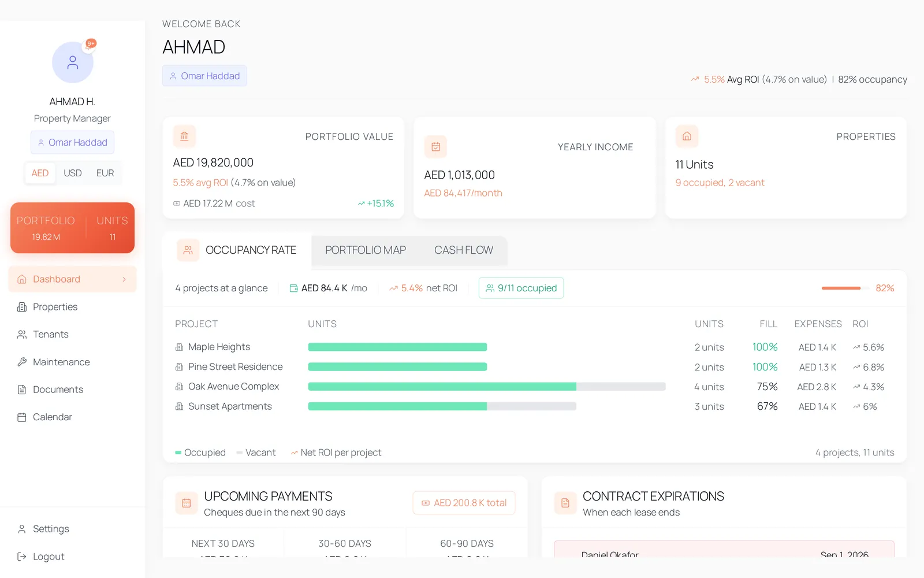This screenshot has height=578, width=924.
Task: Switch to the Cash Flow tab
Action: click(x=464, y=250)
